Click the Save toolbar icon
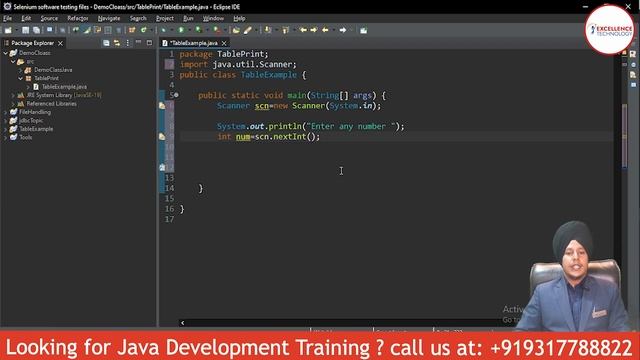The height and width of the screenshot is (360, 640). click(x=25, y=30)
